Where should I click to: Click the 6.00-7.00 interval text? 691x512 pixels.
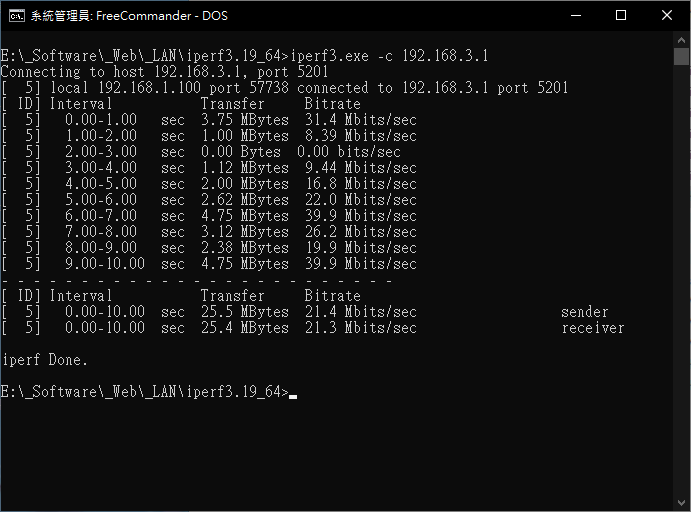101,216
